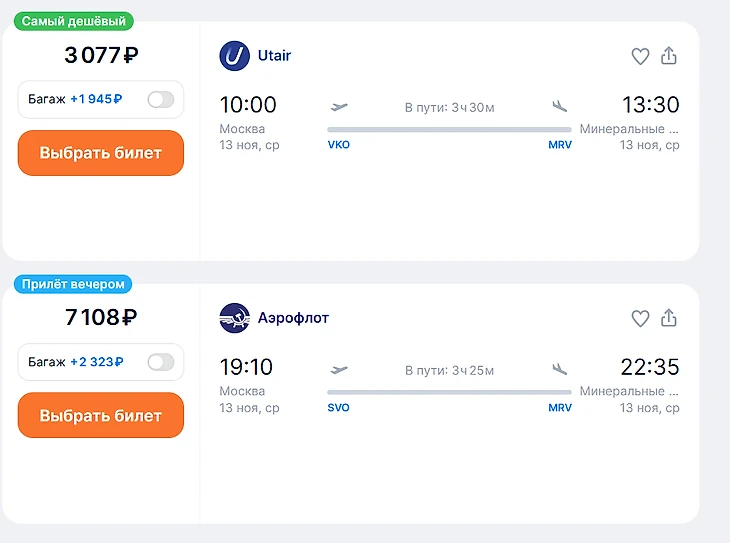
Task: Click the Самый дешёвый green badge
Action: [74, 21]
